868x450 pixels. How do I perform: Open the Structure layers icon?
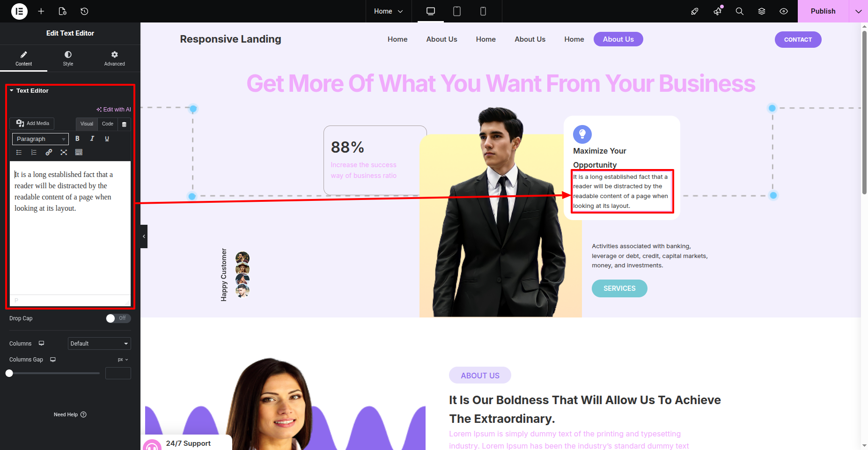point(762,11)
